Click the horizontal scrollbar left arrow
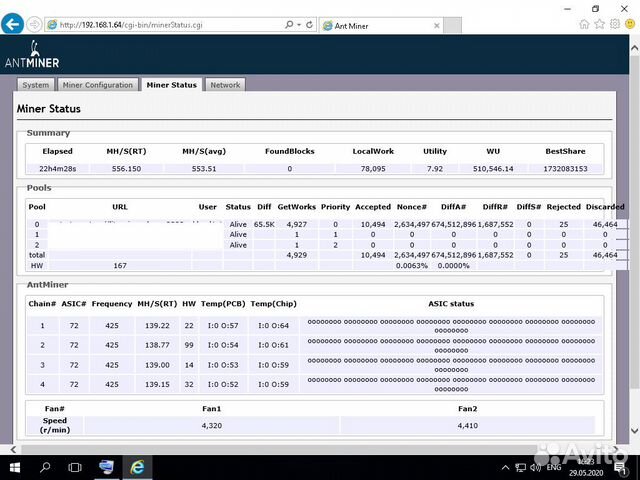This screenshot has height=480, width=640. click(x=13, y=449)
